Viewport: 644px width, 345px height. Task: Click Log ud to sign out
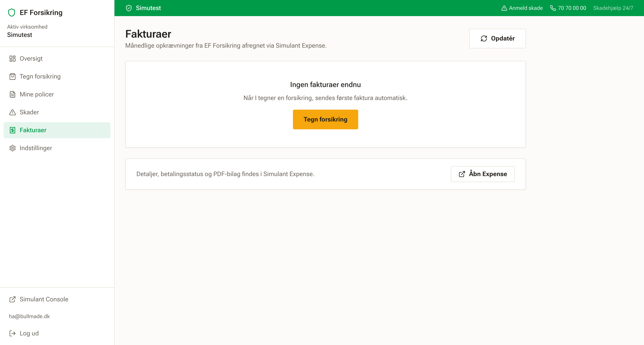57,333
